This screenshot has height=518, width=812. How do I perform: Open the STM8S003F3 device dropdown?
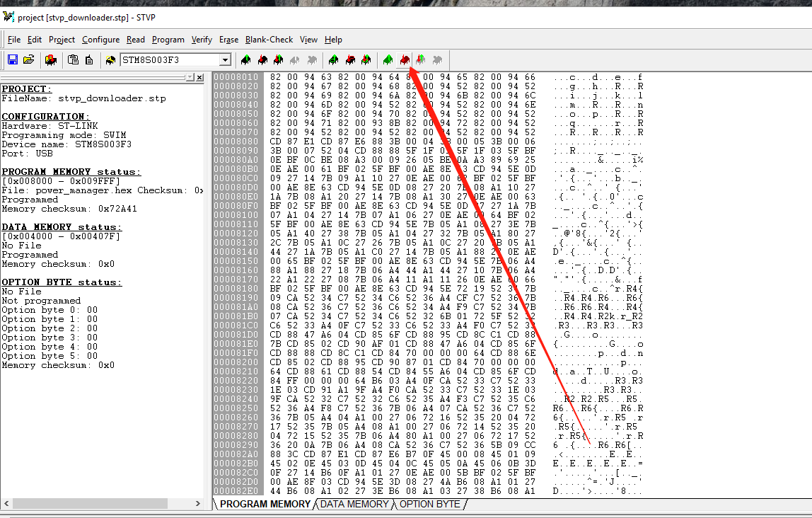click(x=225, y=60)
